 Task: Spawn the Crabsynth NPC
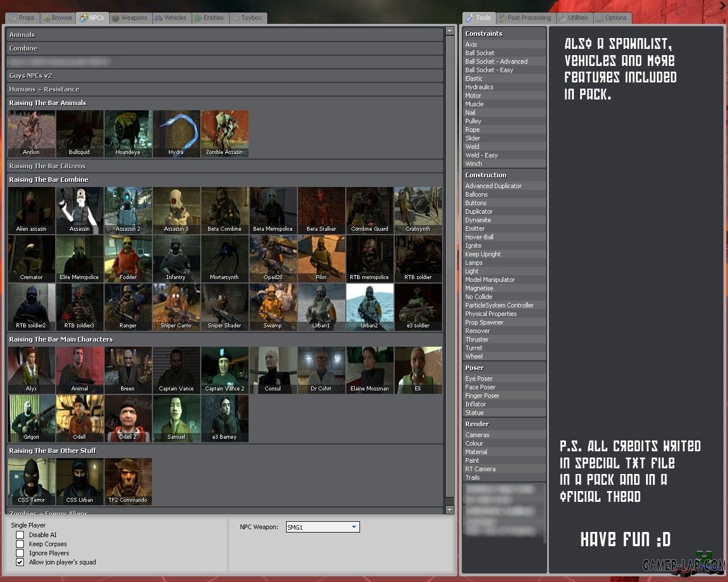pos(418,211)
